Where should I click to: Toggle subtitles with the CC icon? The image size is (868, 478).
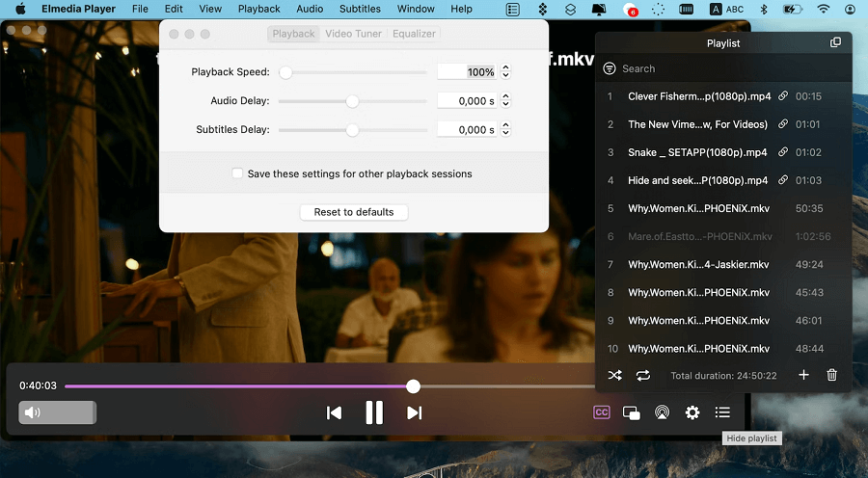pyautogui.click(x=601, y=412)
